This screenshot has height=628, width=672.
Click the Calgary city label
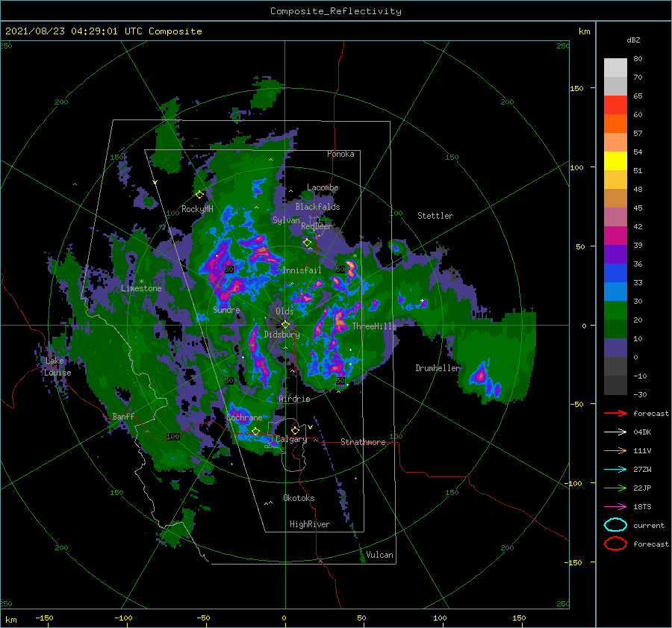coord(291,439)
